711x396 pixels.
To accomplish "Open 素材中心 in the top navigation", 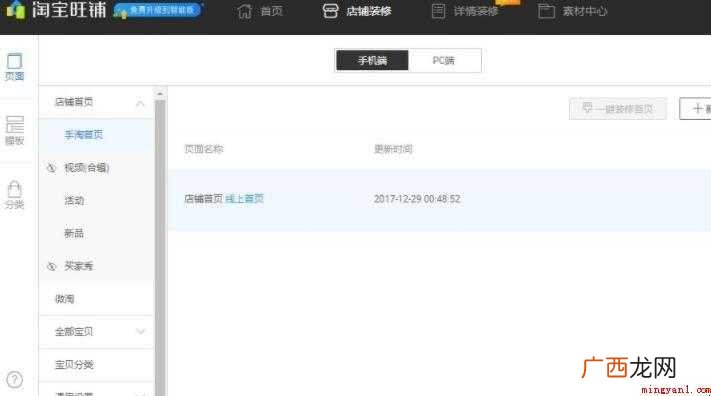I will pos(585,11).
